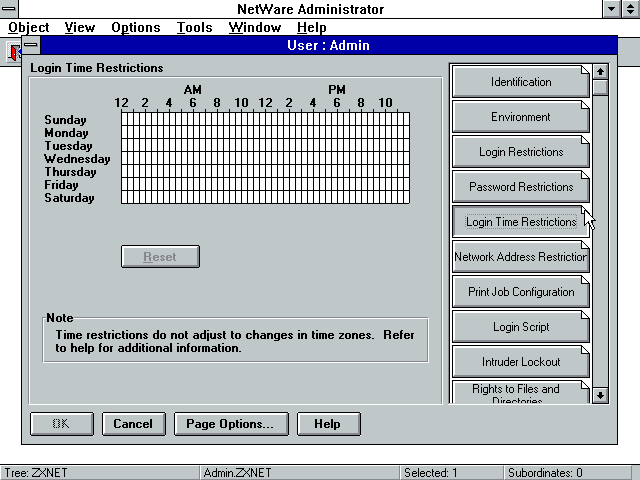640x480 pixels.
Task: Open the User Admin dialog control menu
Action: 31,46
